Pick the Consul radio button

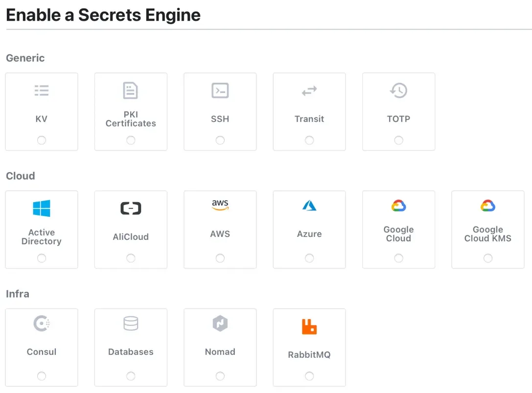[x=42, y=376]
